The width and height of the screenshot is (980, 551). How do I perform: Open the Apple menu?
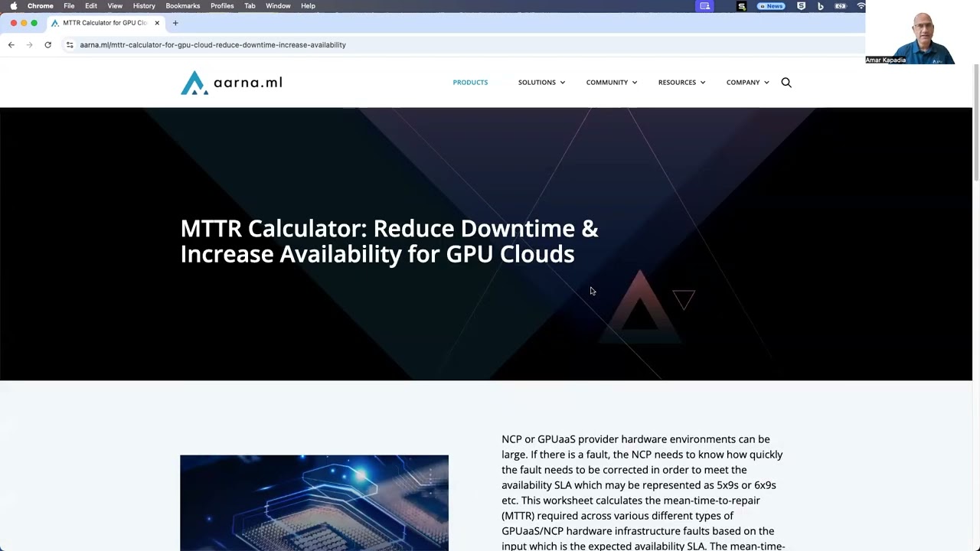13,5
